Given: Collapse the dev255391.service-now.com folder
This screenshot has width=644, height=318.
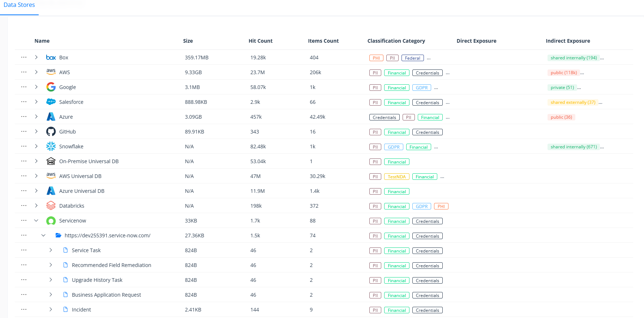Looking at the screenshot, I should pyautogui.click(x=43, y=235).
